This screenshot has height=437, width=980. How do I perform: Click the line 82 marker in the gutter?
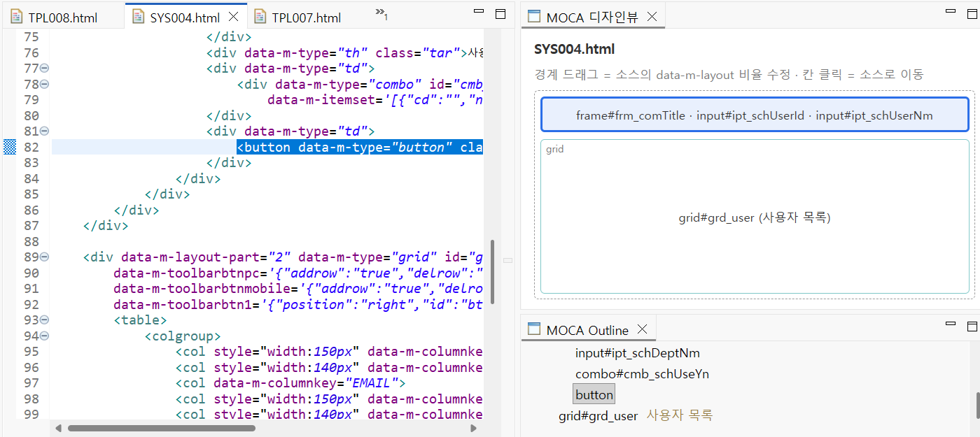[x=9, y=147]
